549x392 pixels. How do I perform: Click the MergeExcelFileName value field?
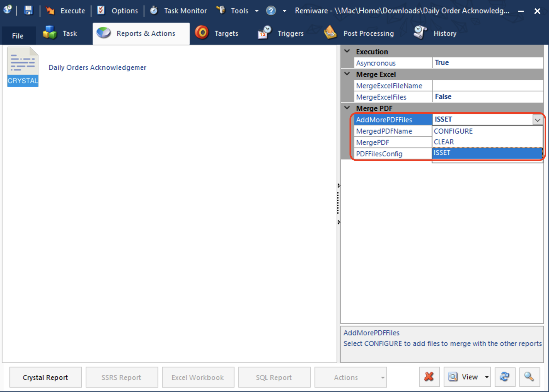click(488, 86)
